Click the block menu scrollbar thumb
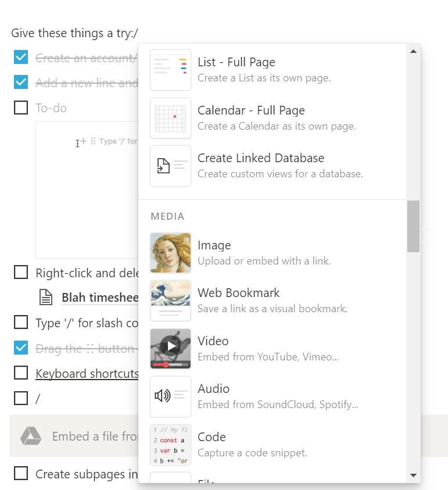 413,226
